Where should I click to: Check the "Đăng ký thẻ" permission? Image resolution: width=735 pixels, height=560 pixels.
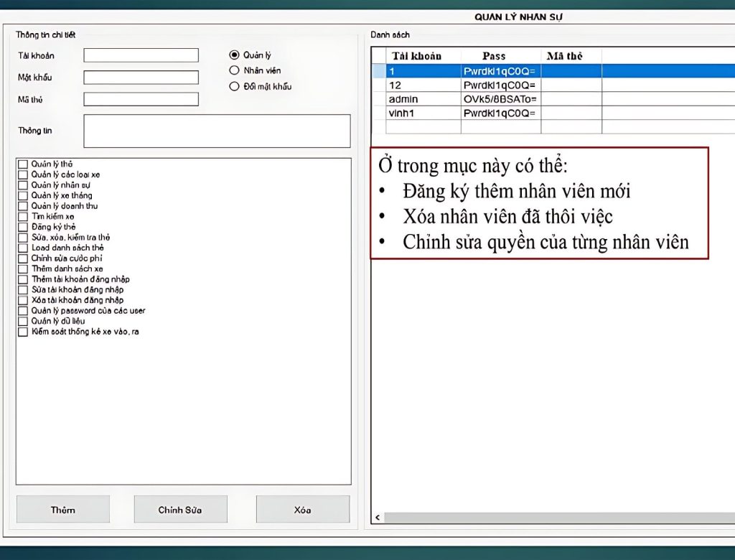tap(22, 226)
